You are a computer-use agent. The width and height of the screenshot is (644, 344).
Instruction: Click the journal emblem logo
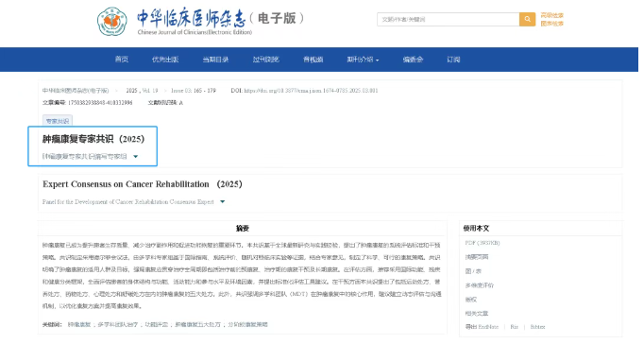tap(112, 22)
